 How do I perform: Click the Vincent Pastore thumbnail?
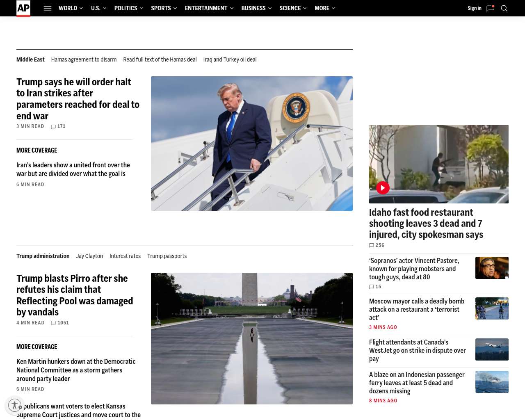[x=492, y=268]
